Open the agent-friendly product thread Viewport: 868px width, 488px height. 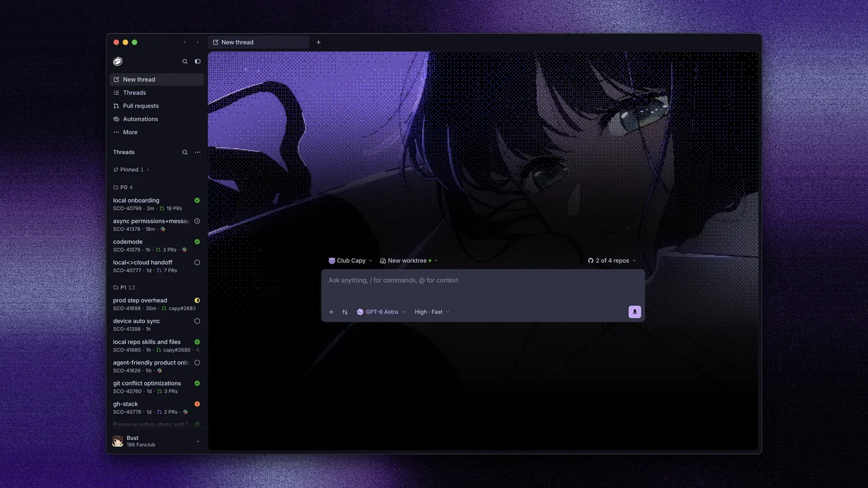tap(156, 366)
